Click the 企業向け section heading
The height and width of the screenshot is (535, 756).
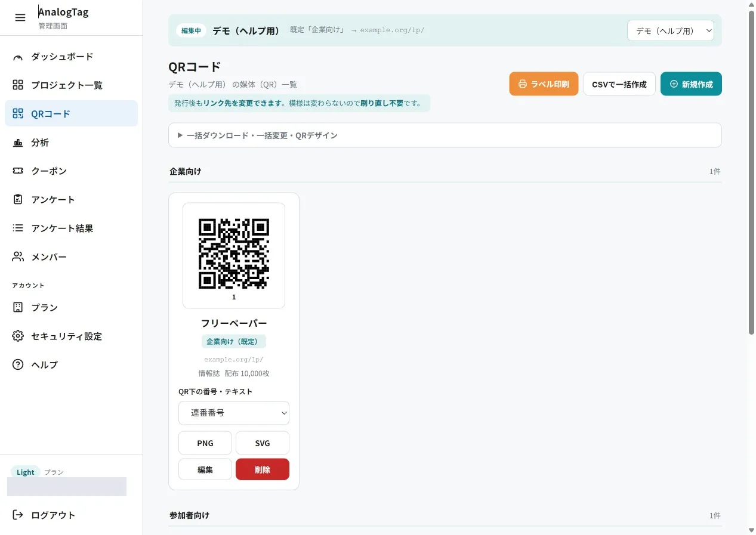186,171
